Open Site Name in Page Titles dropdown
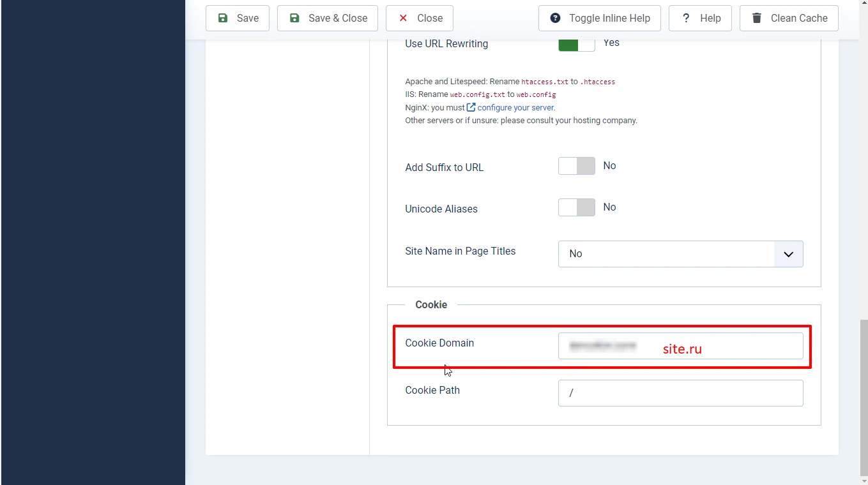Screen dimensions: 868x485 681,254
